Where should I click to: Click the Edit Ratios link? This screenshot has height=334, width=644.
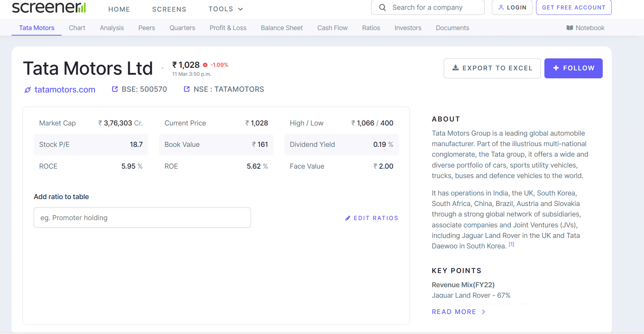(372, 218)
